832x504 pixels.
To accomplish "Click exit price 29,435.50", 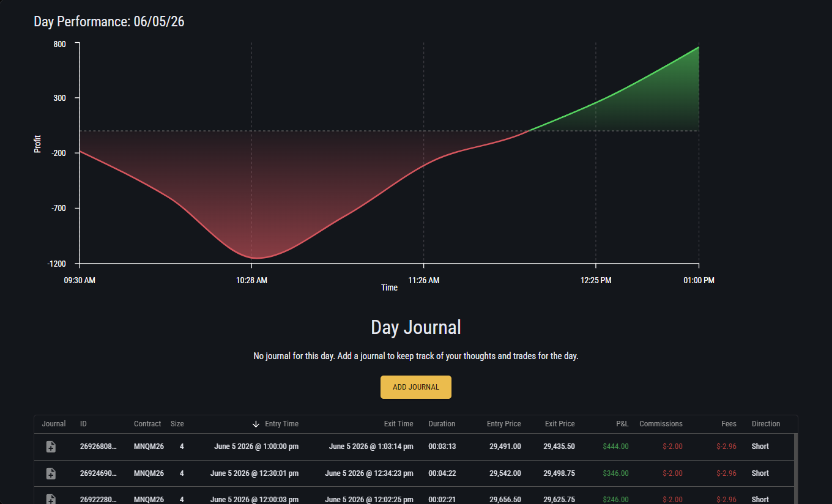I will [x=559, y=447].
